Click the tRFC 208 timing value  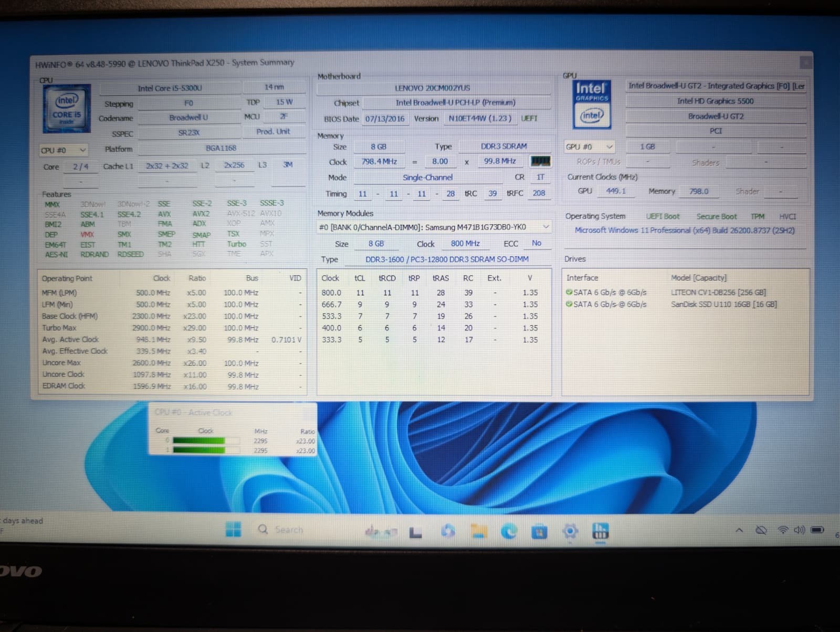click(x=539, y=193)
